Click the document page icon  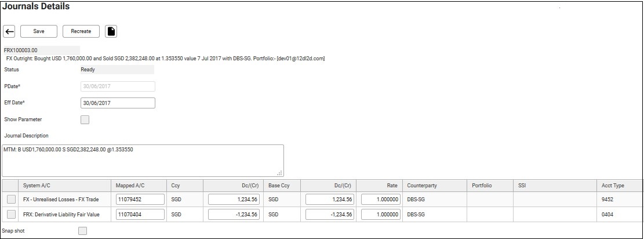[111, 31]
